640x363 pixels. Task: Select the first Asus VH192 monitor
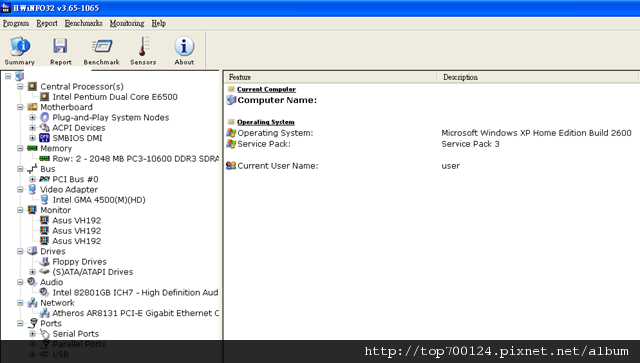point(77,220)
